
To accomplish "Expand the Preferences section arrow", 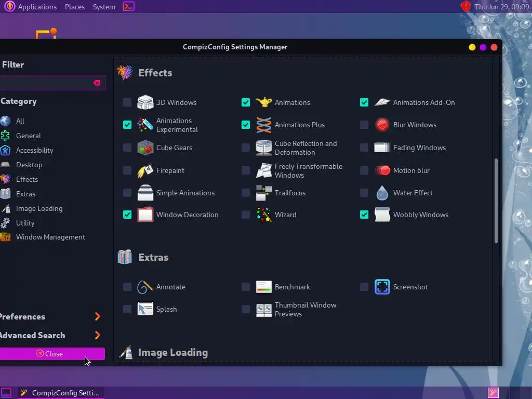I will pyautogui.click(x=97, y=316).
